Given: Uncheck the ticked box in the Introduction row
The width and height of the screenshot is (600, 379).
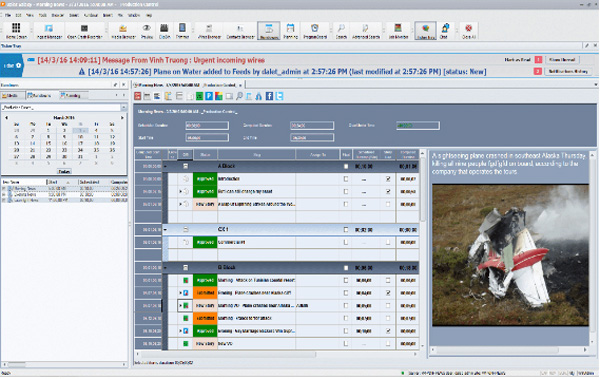Looking at the screenshot, I should point(388,179).
